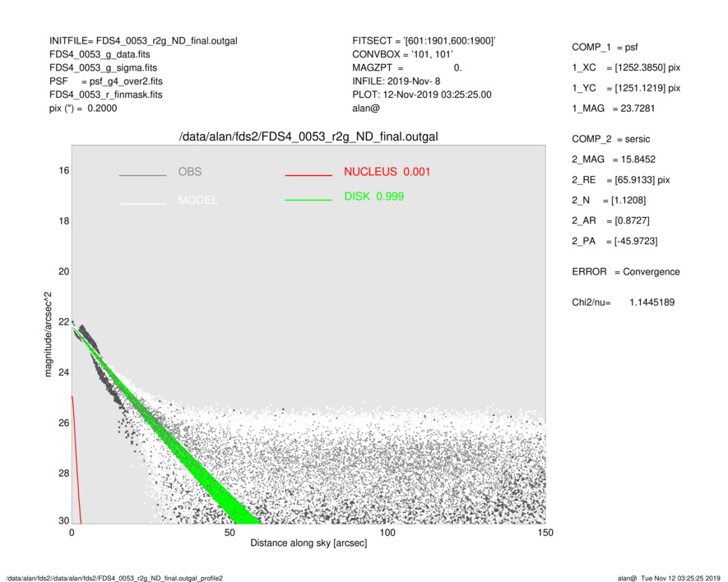Viewport: 728px width, 582px height.
Task: Click the 1_YC = [1251.1219] pix value
Action: click(x=626, y=88)
